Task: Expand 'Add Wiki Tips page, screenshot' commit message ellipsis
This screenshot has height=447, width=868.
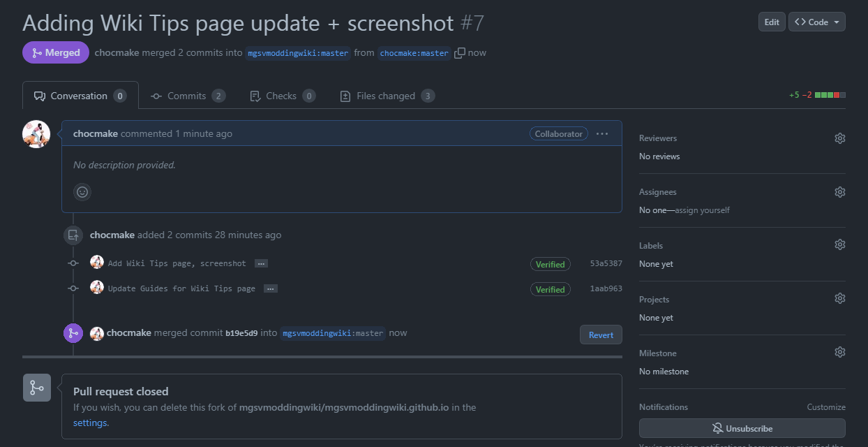Action: (x=261, y=263)
